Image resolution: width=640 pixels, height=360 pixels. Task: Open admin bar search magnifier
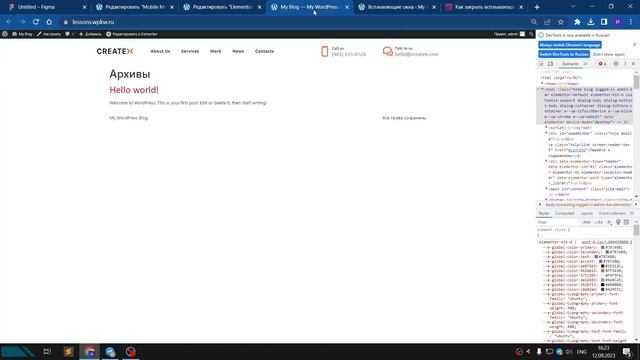point(531,34)
